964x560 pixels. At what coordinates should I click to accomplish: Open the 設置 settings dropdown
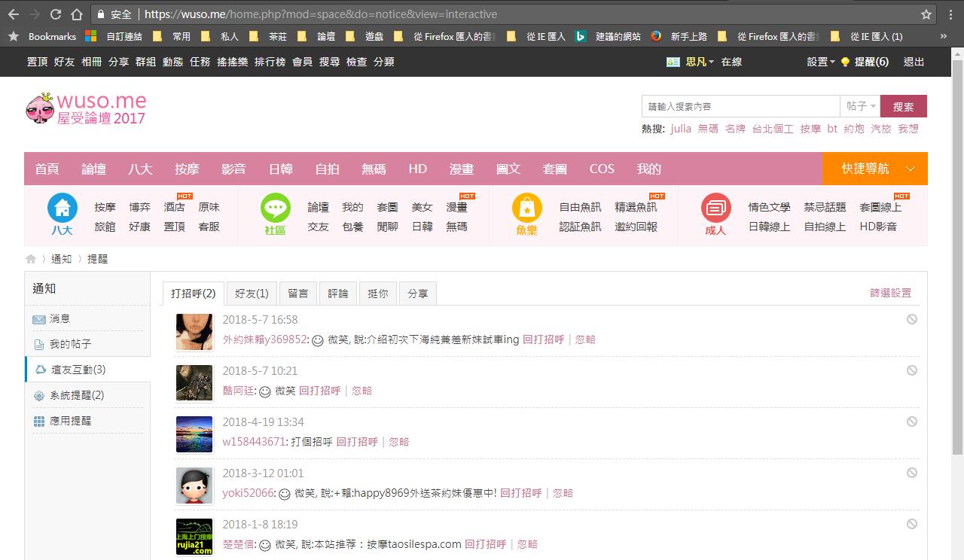click(x=821, y=62)
